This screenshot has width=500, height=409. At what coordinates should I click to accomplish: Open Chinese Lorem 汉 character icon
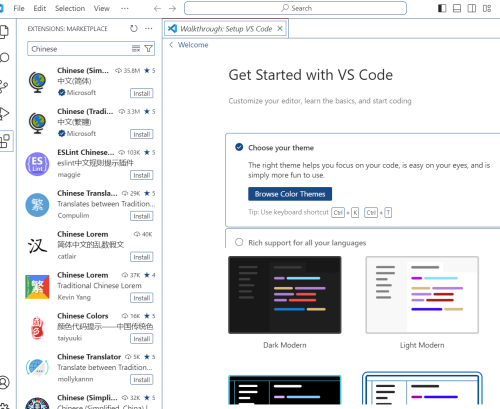[37, 246]
